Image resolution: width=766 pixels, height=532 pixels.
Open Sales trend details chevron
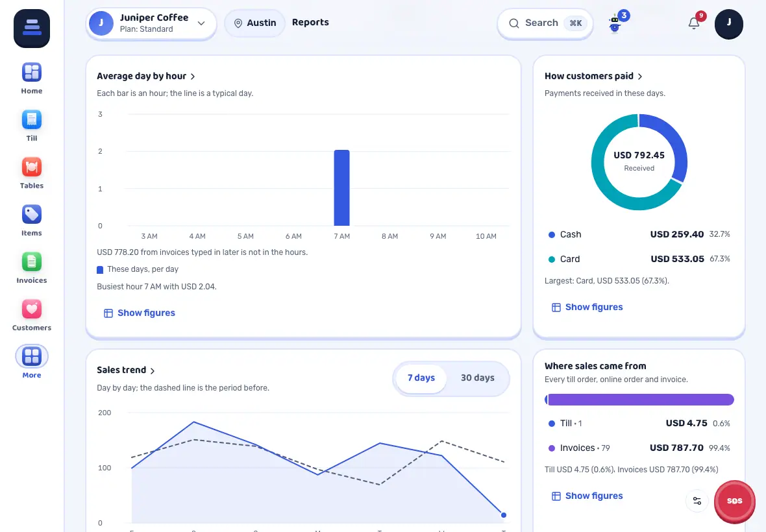pos(153,371)
